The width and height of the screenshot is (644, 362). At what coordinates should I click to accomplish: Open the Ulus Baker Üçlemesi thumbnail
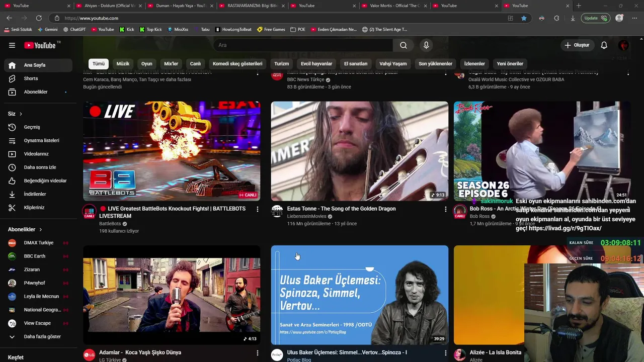(x=360, y=295)
